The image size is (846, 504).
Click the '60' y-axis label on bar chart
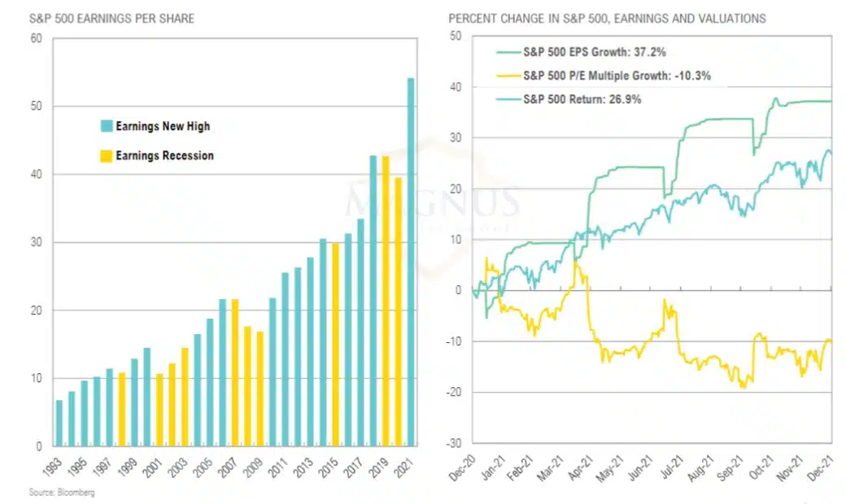coord(36,38)
